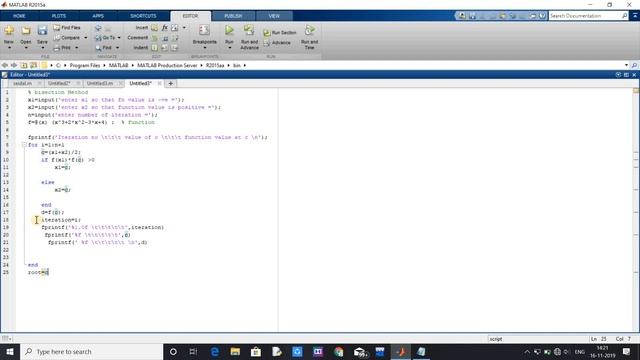Click the smart Indent icon

click(154, 48)
